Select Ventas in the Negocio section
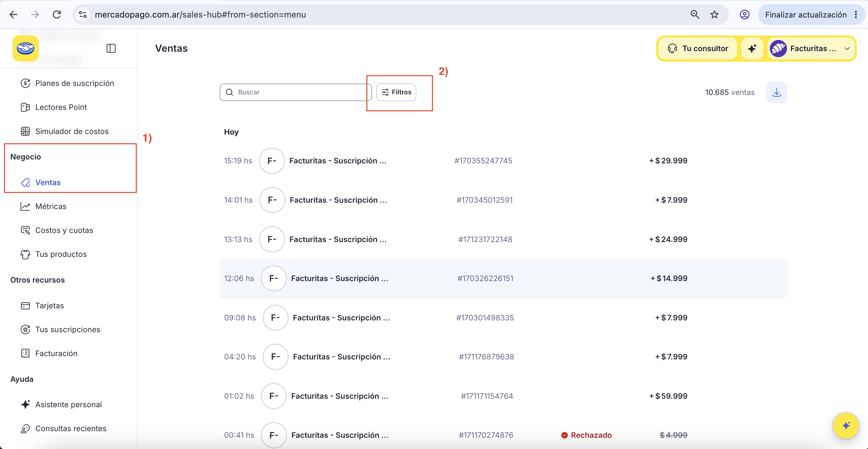The image size is (868, 449). pyautogui.click(x=41, y=182)
